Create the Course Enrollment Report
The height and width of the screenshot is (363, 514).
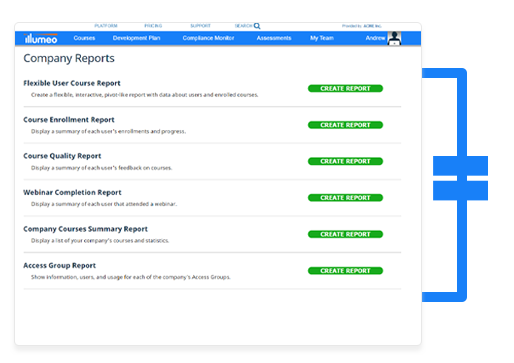pos(345,125)
